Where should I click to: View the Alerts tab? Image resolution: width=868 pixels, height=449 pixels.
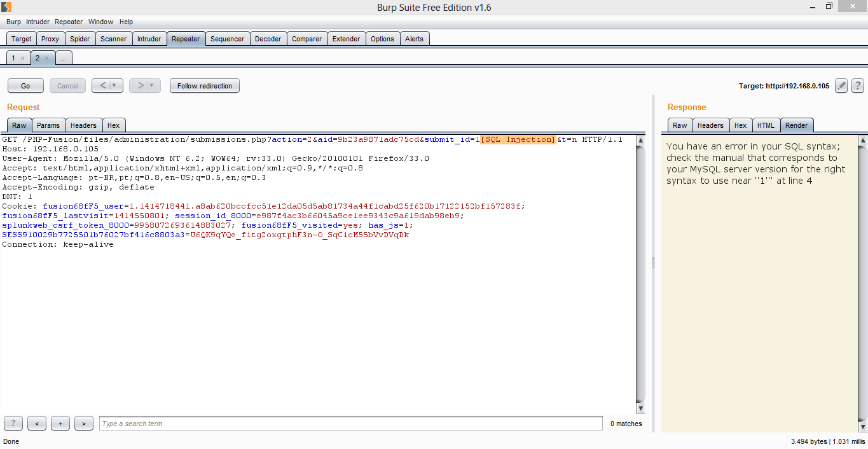415,39
